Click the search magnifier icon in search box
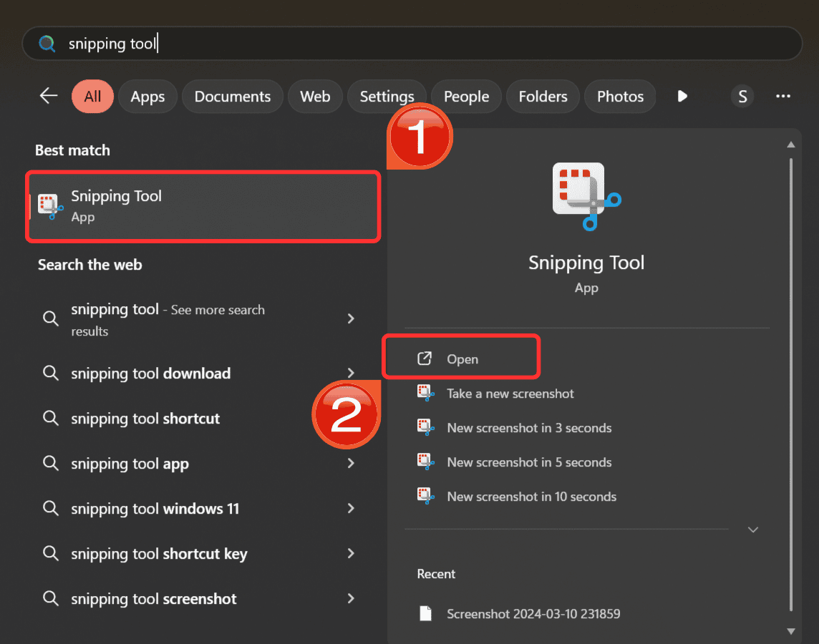 47,44
